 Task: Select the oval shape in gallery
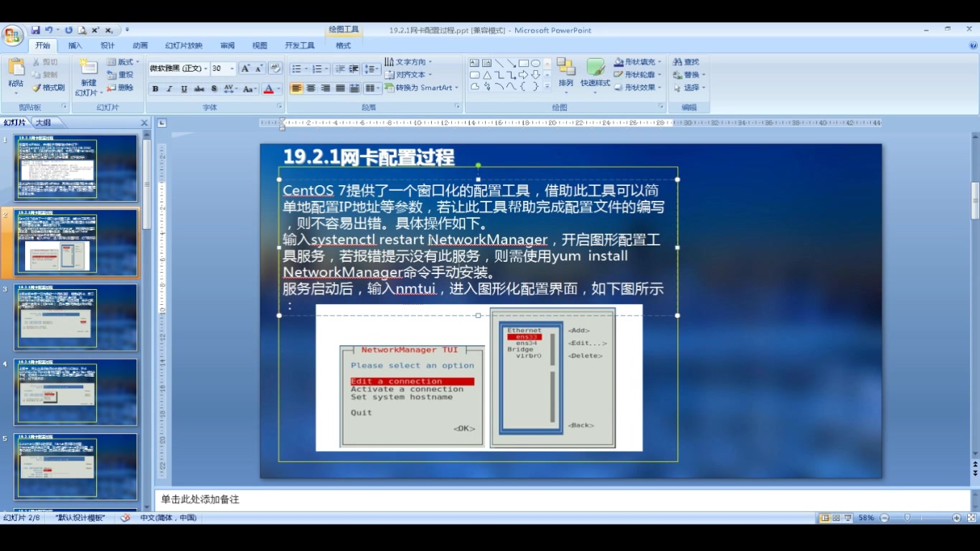pyautogui.click(x=535, y=63)
